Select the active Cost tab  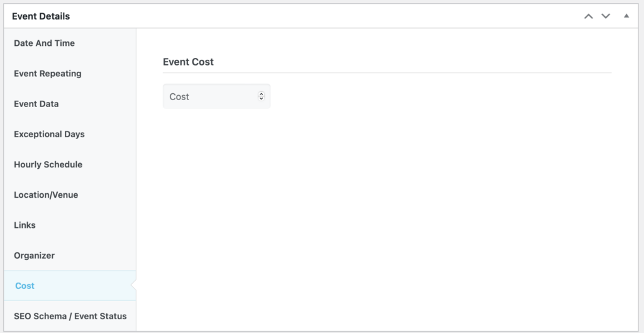[x=25, y=286]
